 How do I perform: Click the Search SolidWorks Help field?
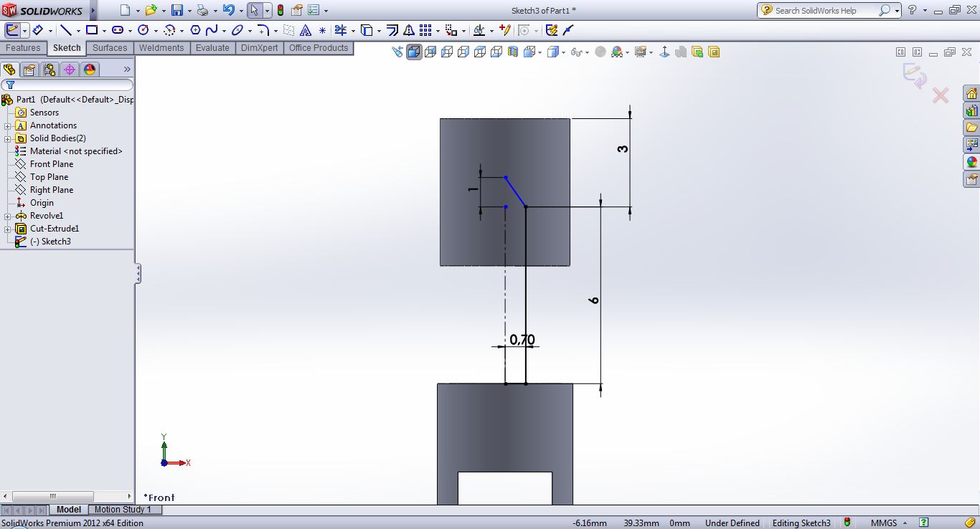pyautogui.click(x=825, y=11)
